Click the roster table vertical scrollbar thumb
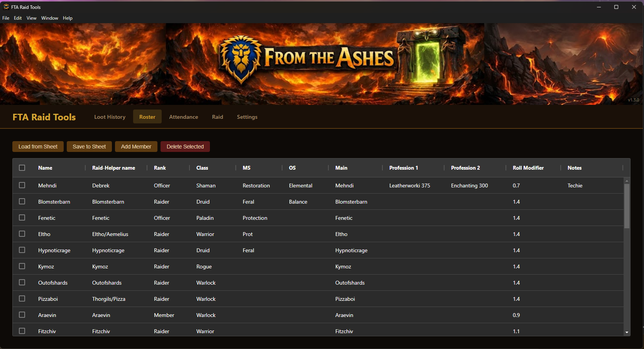The image size is (644, 349). click(x=627, y=206)
